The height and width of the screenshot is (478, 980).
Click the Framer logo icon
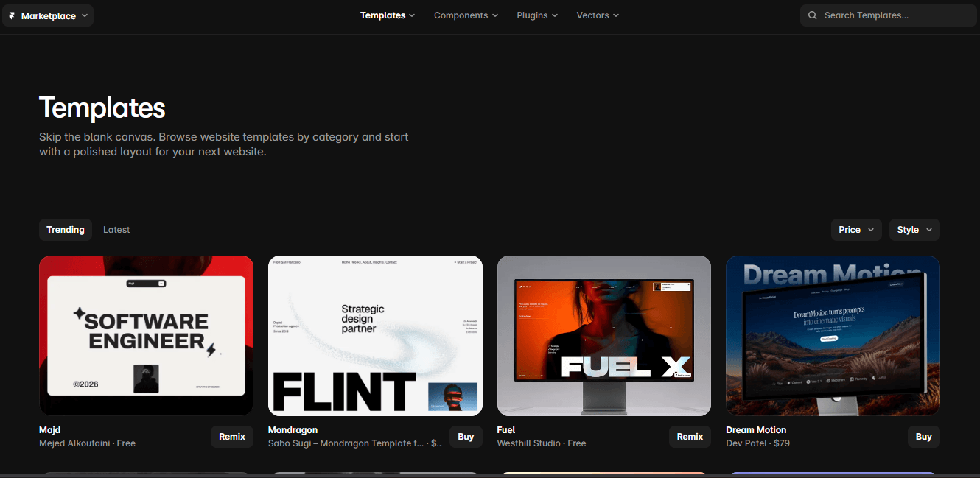(13, 15)
